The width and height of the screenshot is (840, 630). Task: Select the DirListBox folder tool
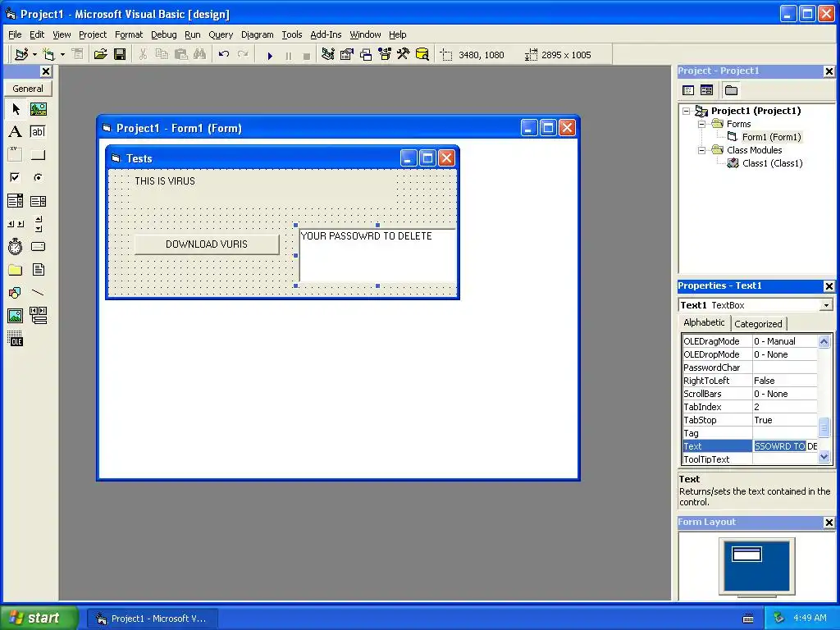16,269
